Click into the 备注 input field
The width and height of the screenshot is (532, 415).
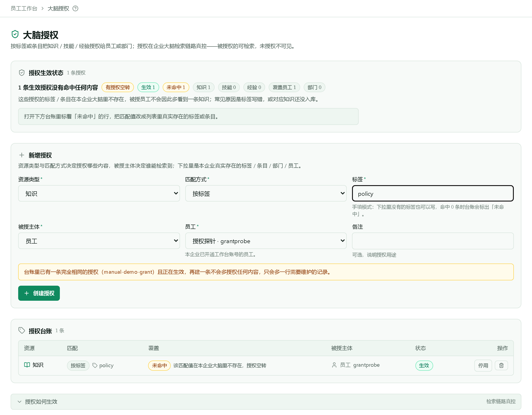click(x=433, y=241)
